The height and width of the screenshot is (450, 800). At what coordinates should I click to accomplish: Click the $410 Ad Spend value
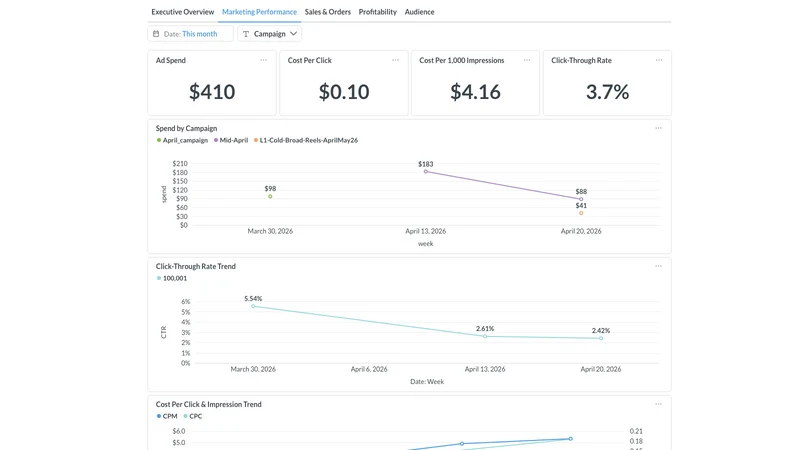(x=212, y=92)
